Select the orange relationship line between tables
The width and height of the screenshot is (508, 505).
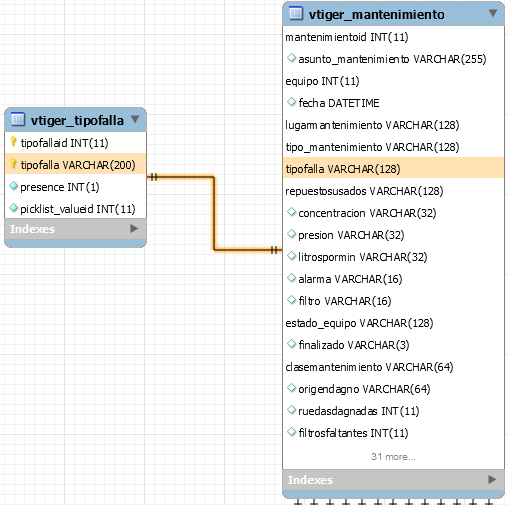point(214,213)
